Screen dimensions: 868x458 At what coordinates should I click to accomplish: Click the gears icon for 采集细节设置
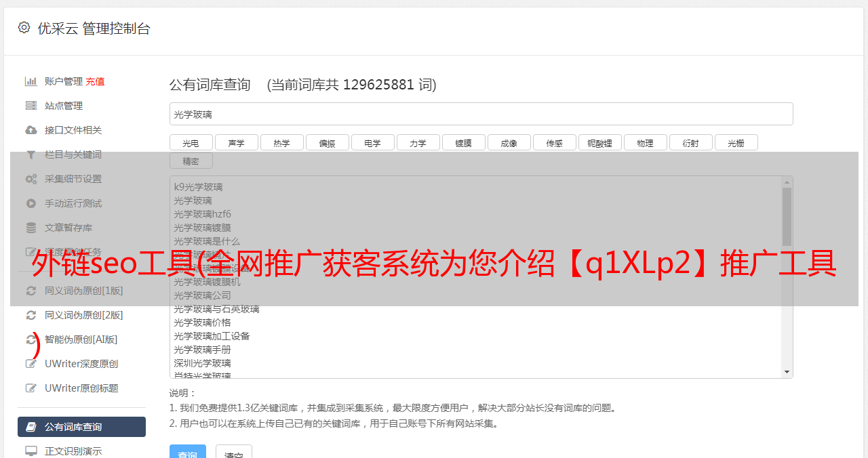click(31, 179)
